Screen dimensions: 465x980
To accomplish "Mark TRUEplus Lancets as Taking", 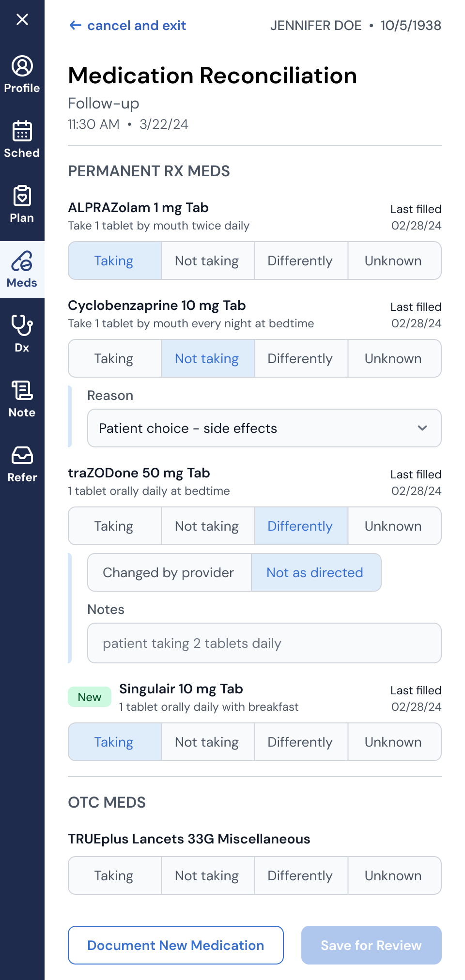I will [115, 875].
